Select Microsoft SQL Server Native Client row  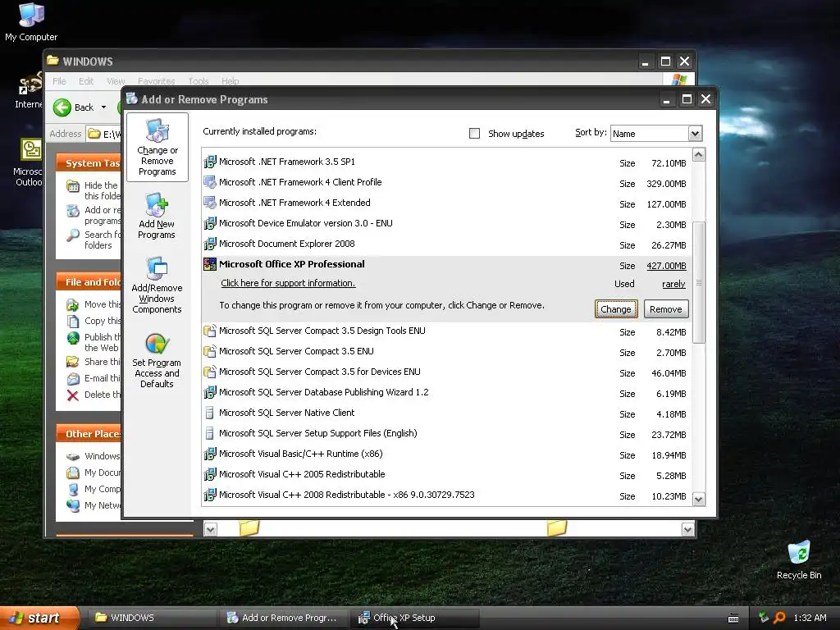point(445,413)
